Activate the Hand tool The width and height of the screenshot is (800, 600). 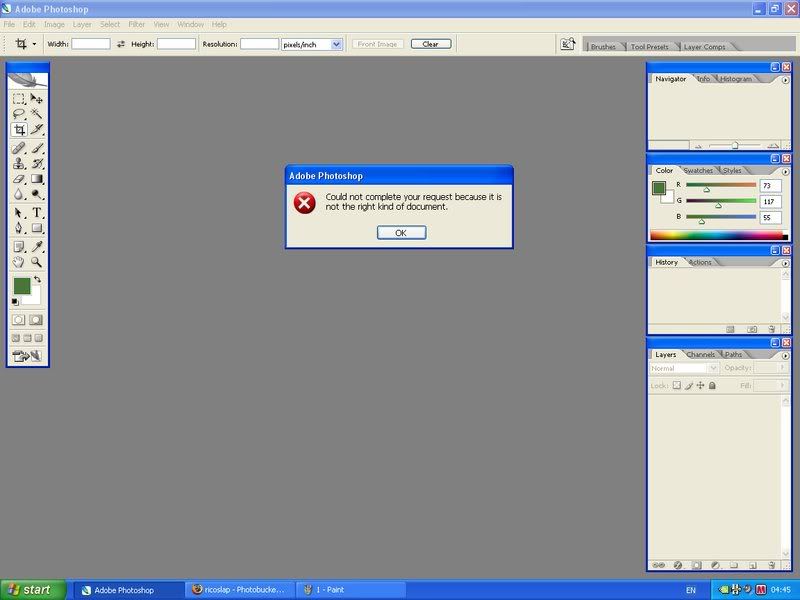click(19, 262)
